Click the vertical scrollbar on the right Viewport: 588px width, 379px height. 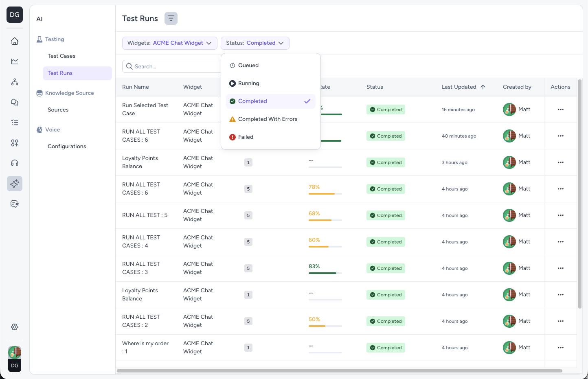point(580,194)
